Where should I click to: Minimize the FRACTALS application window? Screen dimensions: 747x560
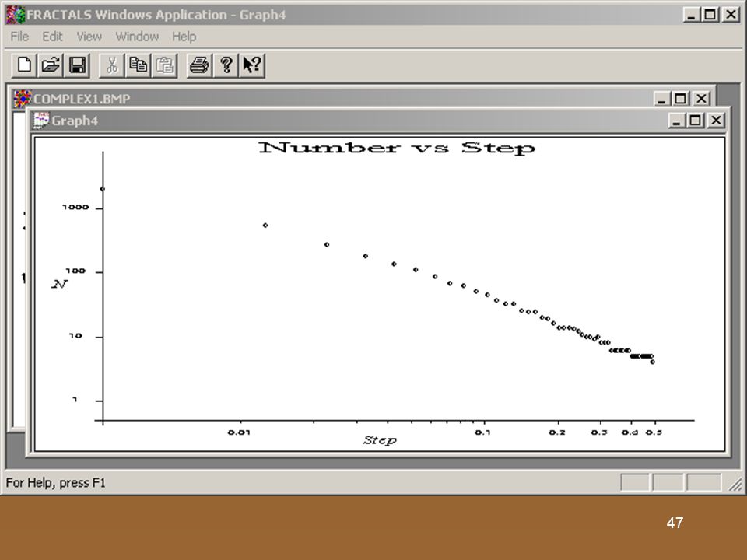[691, 15]
